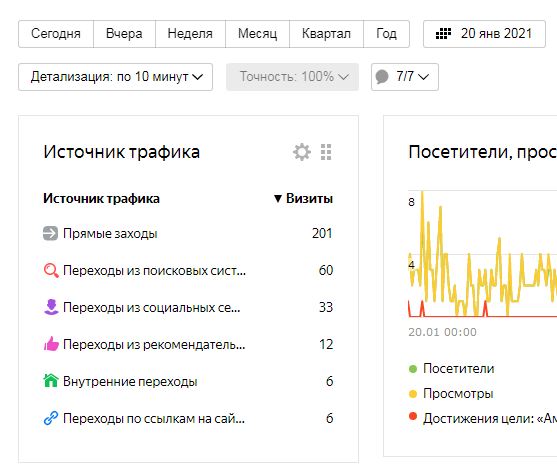Click the segment chat-bubble icon
The height and width of the screenshot is (473, 557).
[382, 77]
